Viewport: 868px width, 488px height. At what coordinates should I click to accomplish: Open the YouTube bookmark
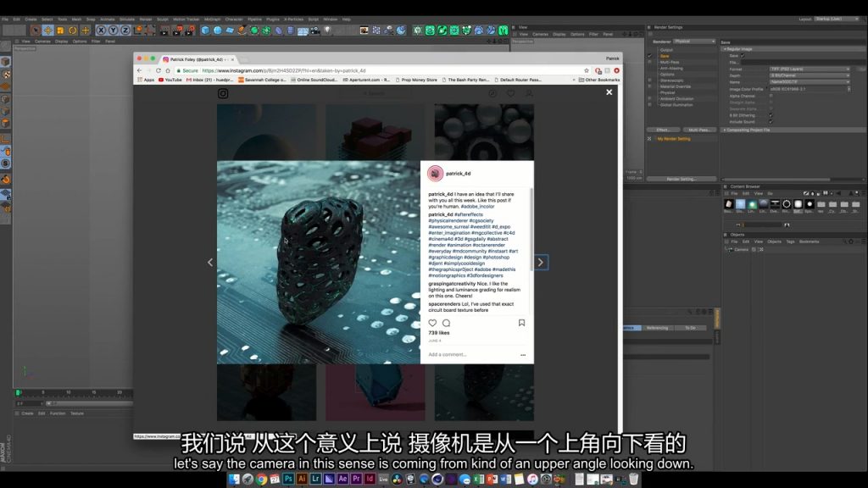coord(170,80)
